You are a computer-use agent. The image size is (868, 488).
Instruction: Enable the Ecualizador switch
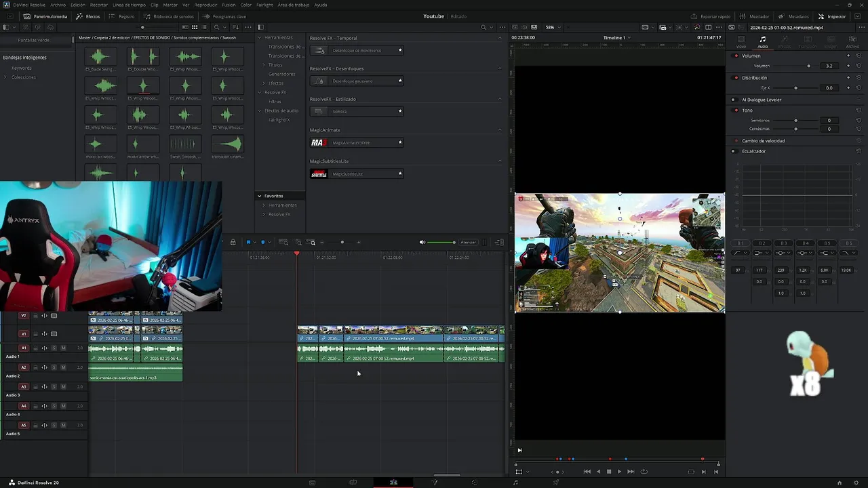(x=734, y=151)
